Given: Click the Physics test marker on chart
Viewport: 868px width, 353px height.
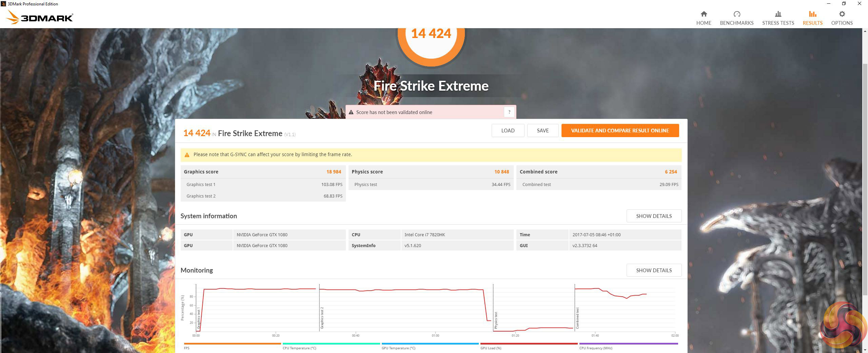Looking at the screenshot, I should point(496,320).
